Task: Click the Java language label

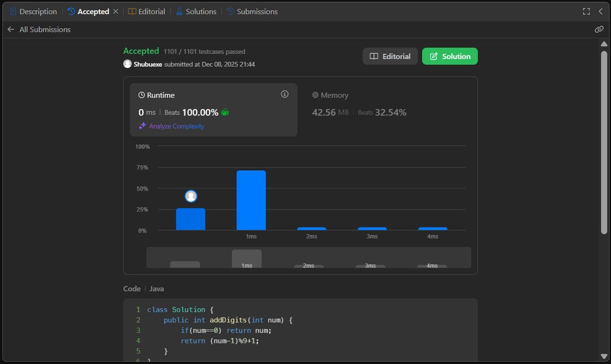Action: click(x=156, y=289)
